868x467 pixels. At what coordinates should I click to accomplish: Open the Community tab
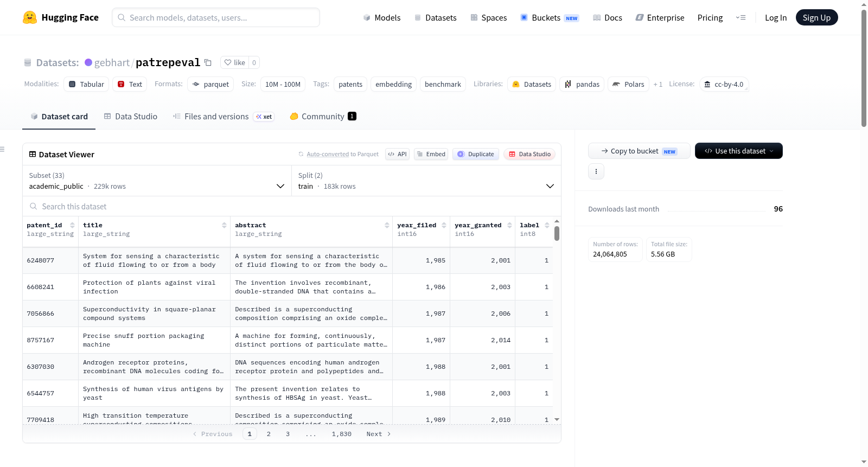pos(323,116)
